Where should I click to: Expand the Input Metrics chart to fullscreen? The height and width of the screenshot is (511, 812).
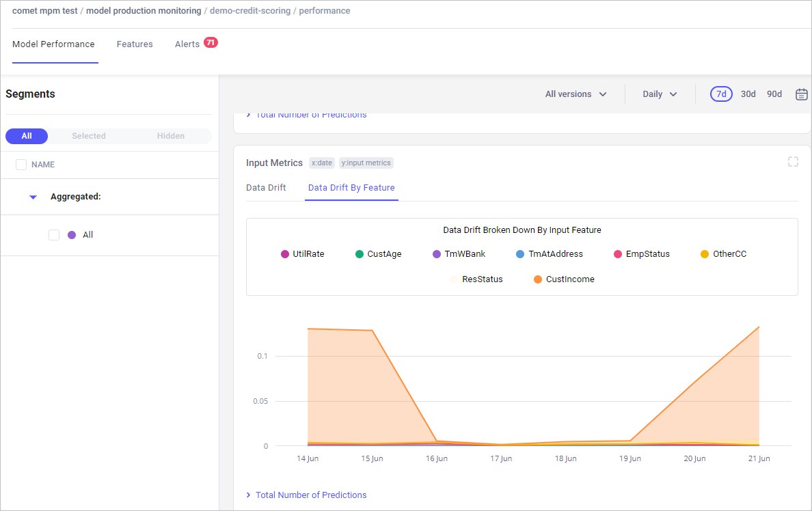[x=793, y=161]
